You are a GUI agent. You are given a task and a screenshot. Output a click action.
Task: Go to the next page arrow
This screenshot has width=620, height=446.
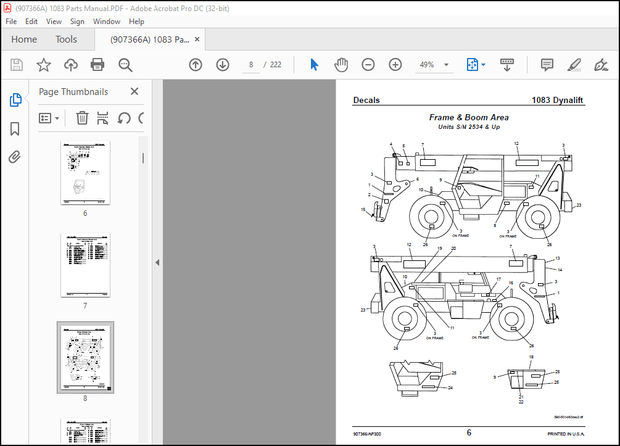click(222, 64)
